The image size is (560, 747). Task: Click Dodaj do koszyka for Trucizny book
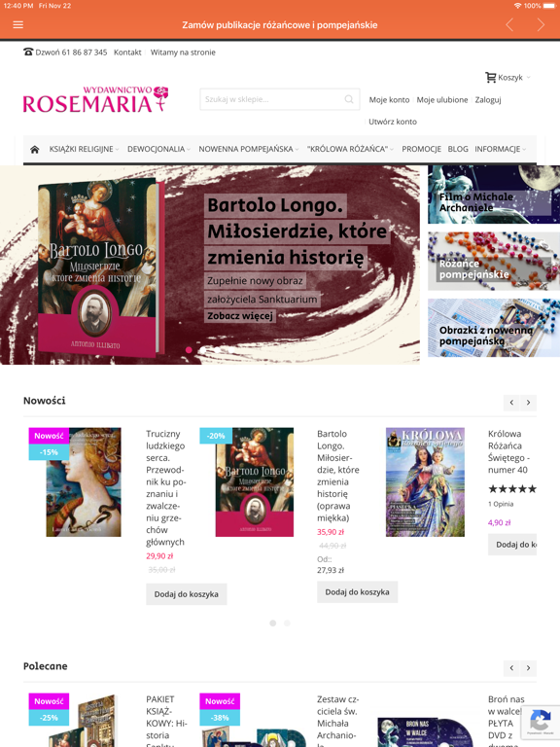(187, 594)
